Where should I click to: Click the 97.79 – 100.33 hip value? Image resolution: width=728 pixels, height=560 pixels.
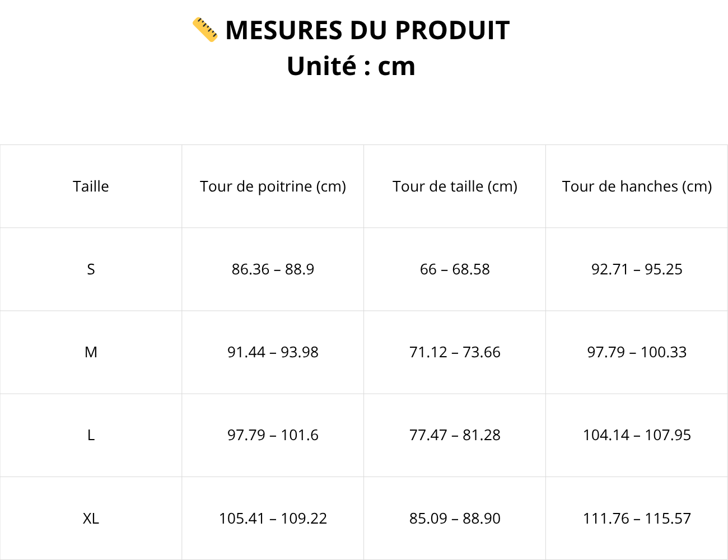637,352
